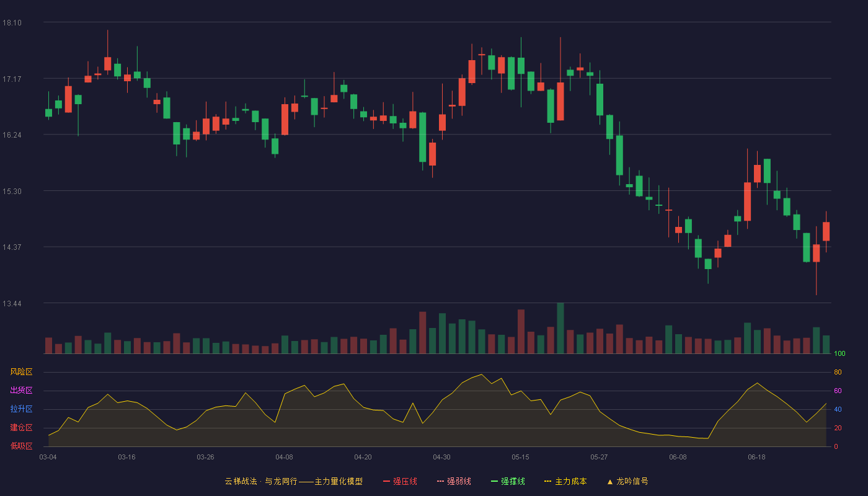Select the 出货区 zone label
Screen dimensions: 868x496
click(21, 391)
